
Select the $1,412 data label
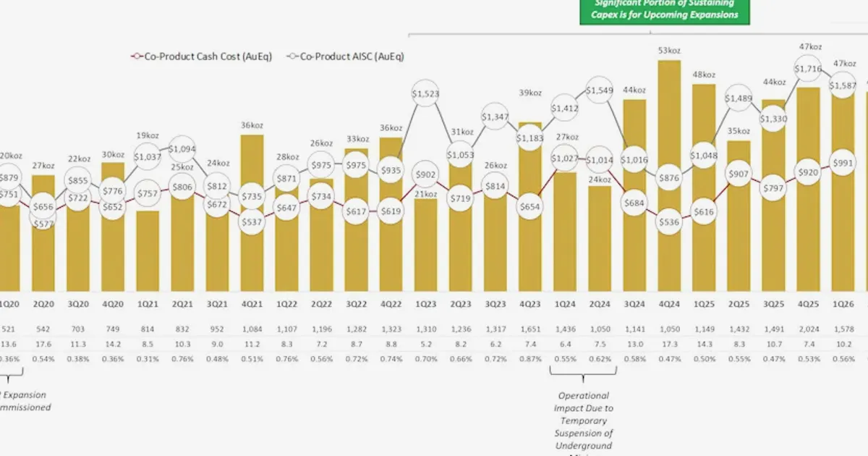coord(565,109)
